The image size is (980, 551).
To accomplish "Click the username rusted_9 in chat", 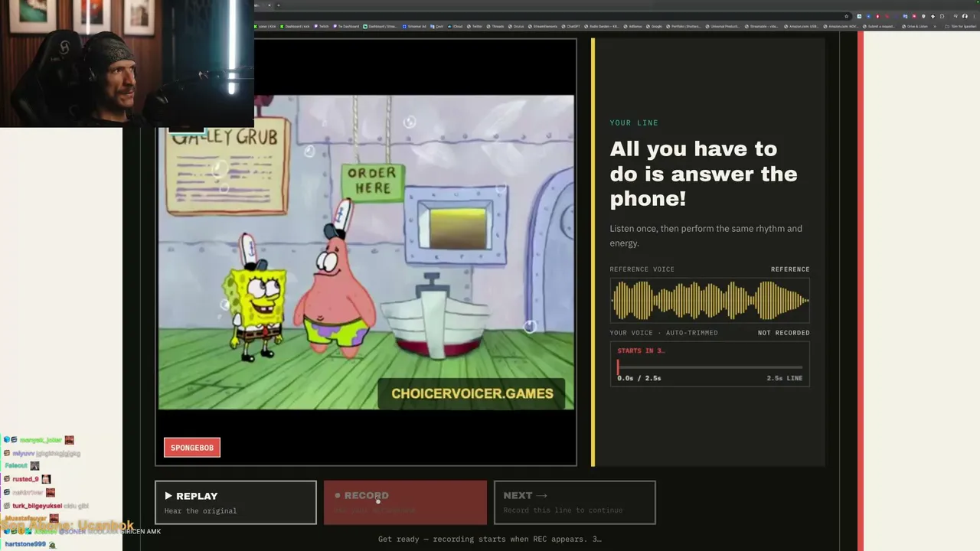I will click(x=25, y=479).
